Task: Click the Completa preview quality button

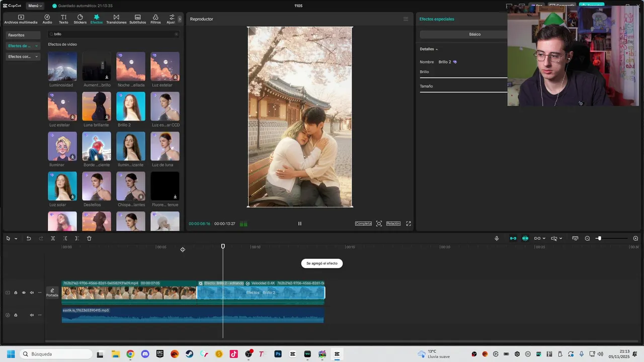Action: (363, 224)
